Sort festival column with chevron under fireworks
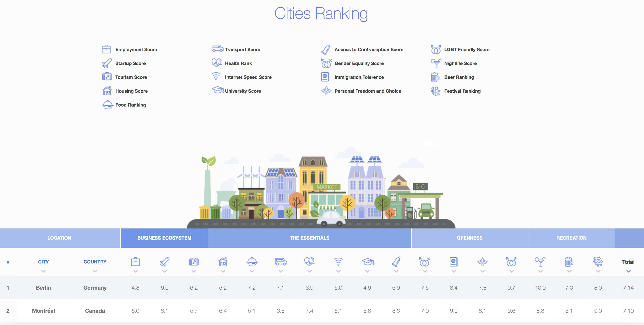This screenshot has width=644, height=325. 598,271
